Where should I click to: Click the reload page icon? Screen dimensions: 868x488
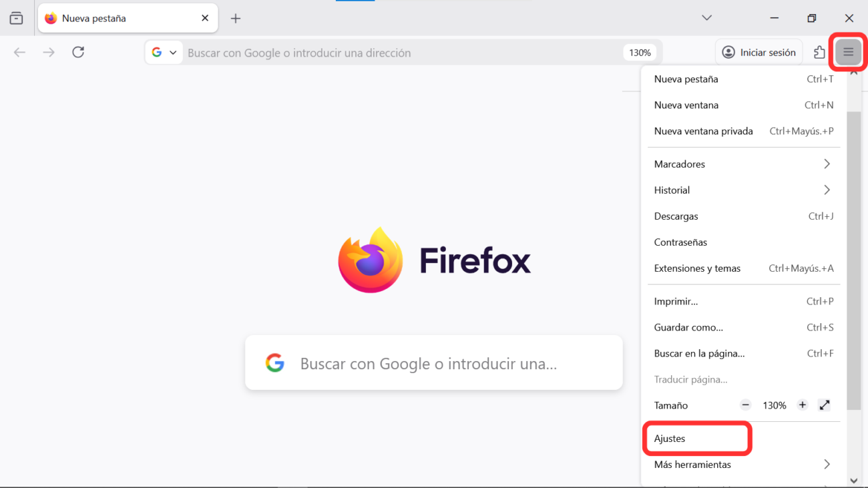(x=78, y=52)
